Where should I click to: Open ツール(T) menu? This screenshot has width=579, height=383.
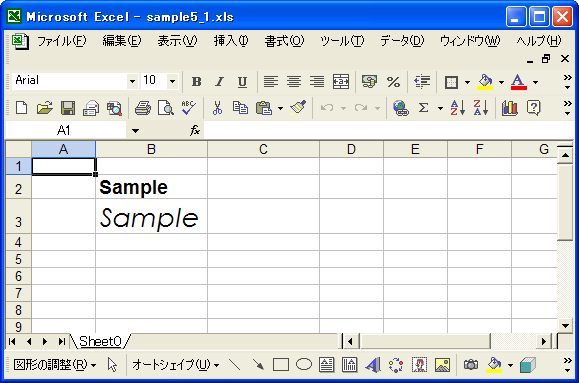tap(342, 41)
